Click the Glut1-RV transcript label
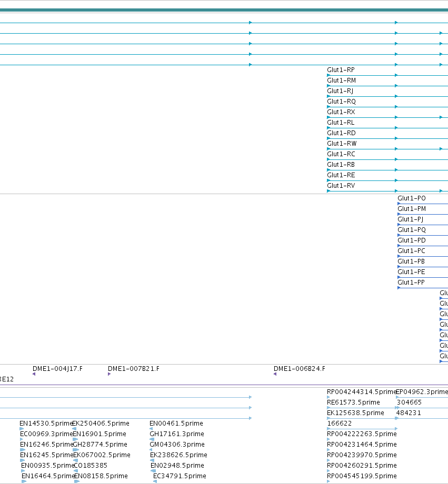The image size is (448, 484). pos(341,186)
